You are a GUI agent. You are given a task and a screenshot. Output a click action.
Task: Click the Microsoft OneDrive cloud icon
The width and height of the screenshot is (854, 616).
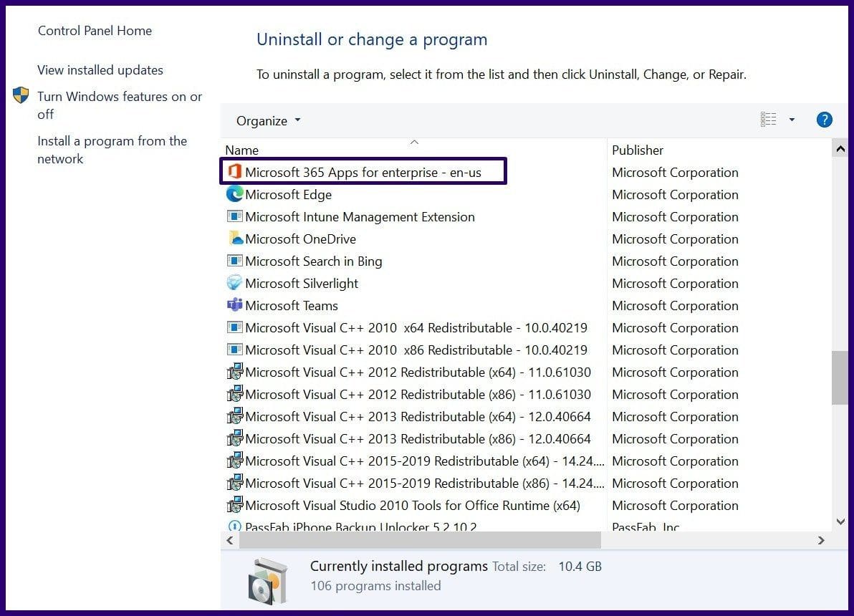coord(236,238)
